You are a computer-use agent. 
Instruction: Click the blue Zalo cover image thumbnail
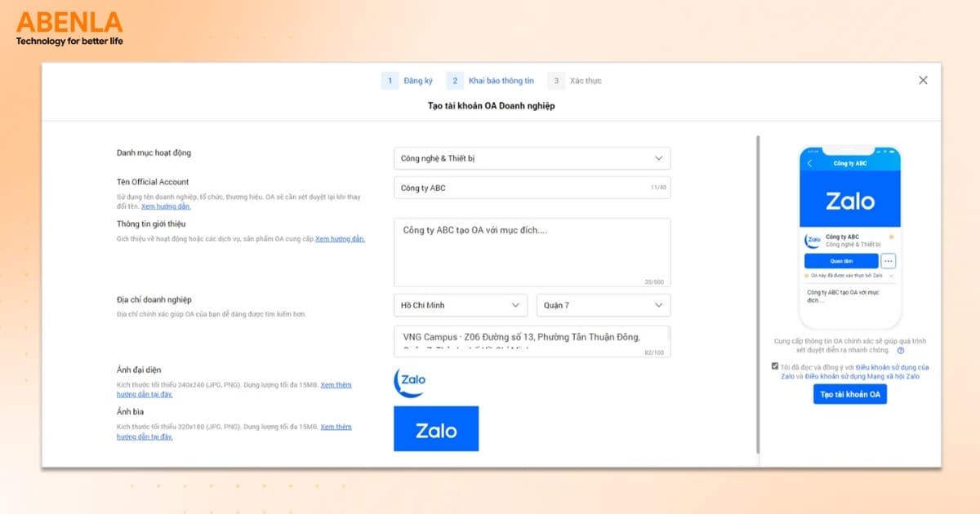(436, 429)
